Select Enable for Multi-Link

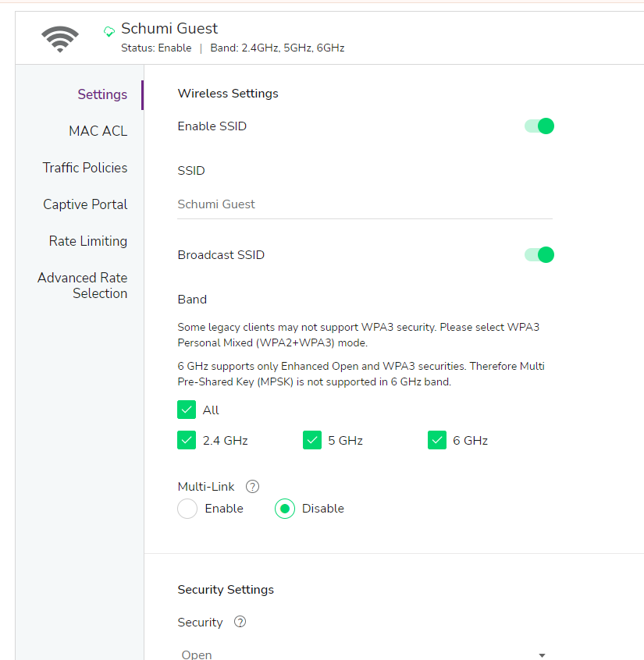pos(187,509)
